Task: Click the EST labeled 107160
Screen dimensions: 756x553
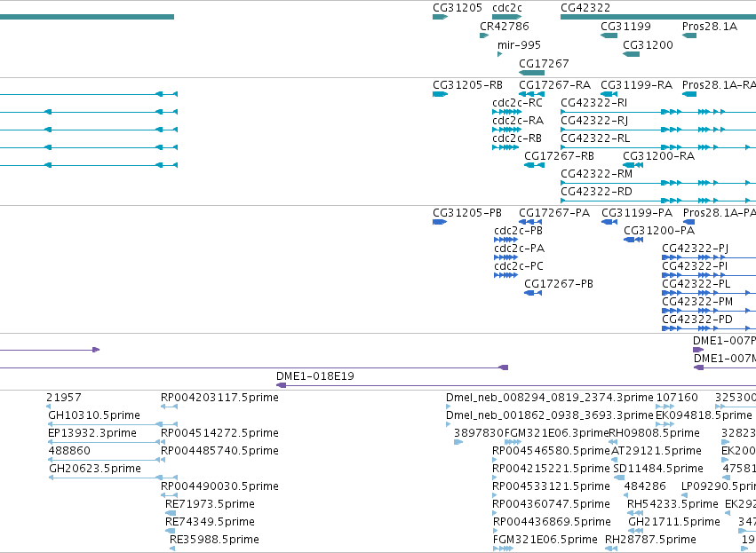Action: tap(677, 398)
